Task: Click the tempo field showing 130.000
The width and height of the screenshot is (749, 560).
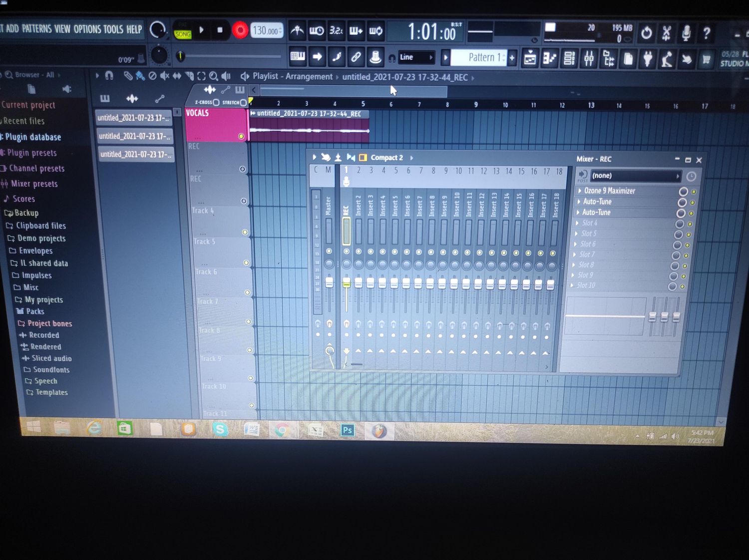Action: (x=267, y=30)
